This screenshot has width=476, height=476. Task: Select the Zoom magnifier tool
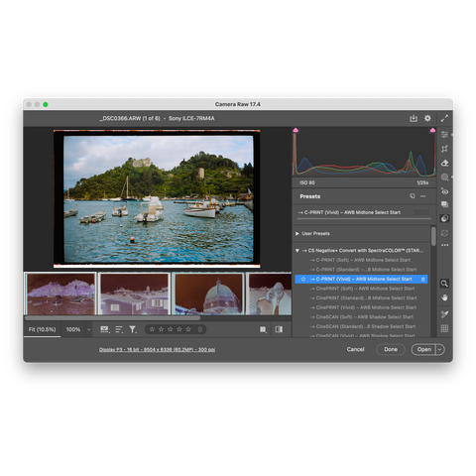tap(444, 284)
